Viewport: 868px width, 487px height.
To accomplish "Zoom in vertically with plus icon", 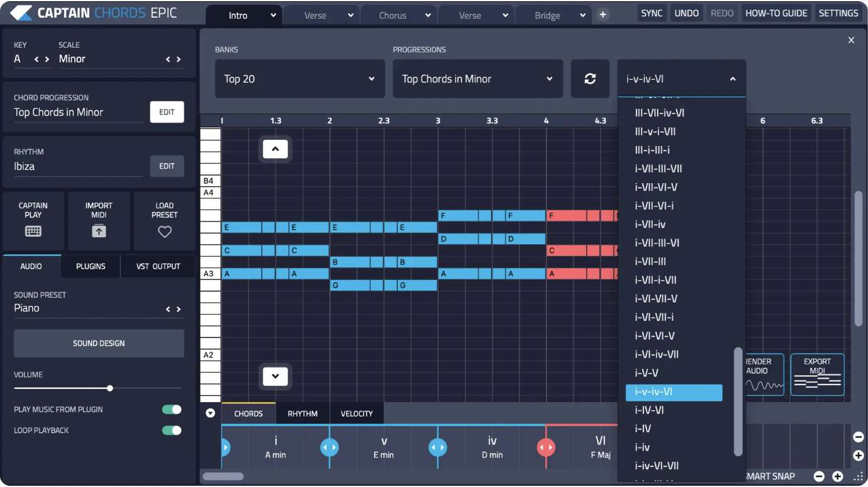I will (x=858, y=456).
